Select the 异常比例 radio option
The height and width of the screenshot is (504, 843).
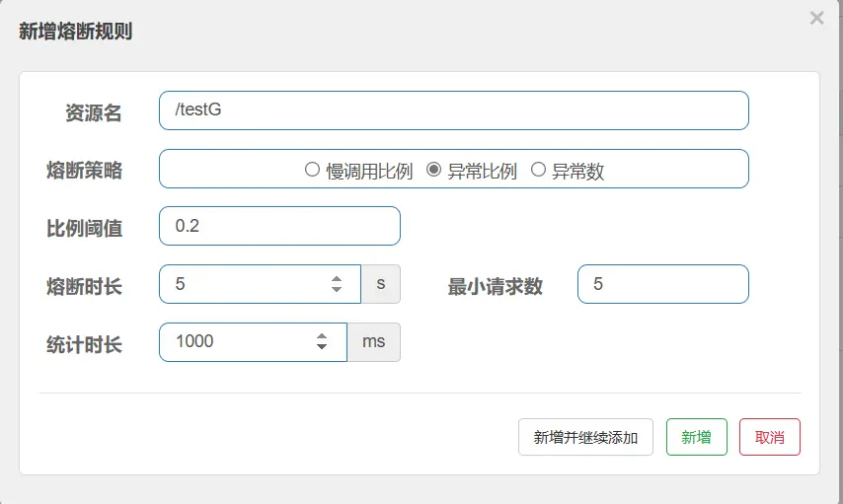click(x=433, y=170)
